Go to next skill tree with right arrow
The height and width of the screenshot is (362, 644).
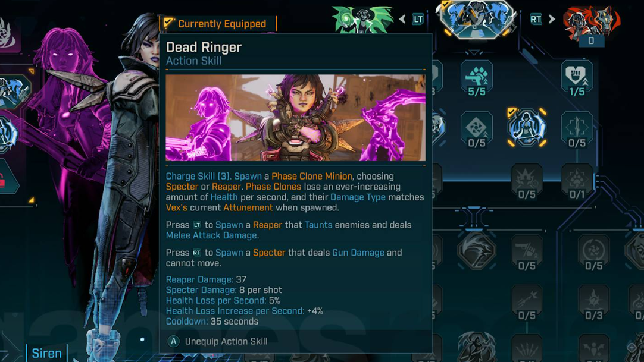[x=552, y=19]
